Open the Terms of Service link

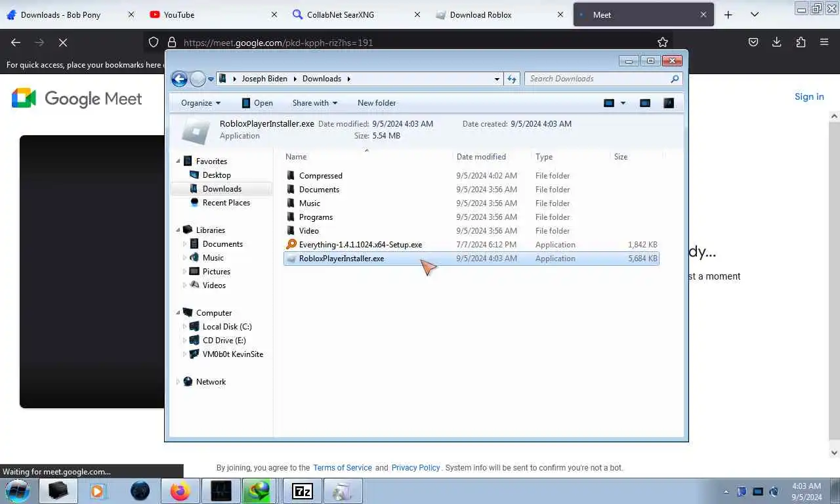(x=343, y=468)
